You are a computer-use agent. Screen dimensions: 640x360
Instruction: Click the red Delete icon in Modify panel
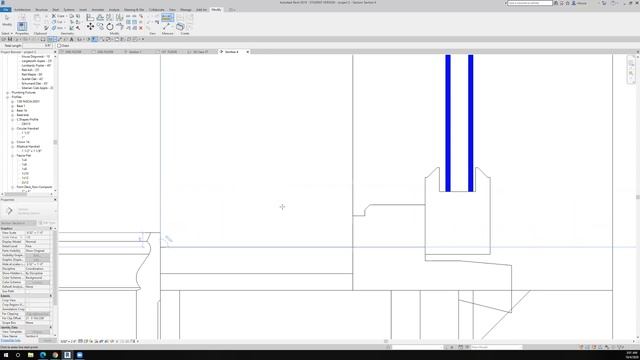[141, 28]
